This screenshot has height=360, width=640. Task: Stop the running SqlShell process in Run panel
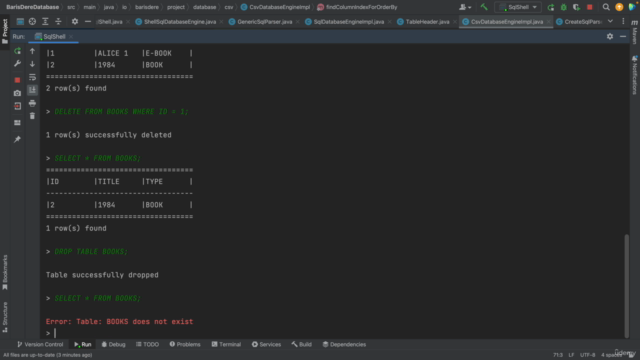click(x=17, y=80)
